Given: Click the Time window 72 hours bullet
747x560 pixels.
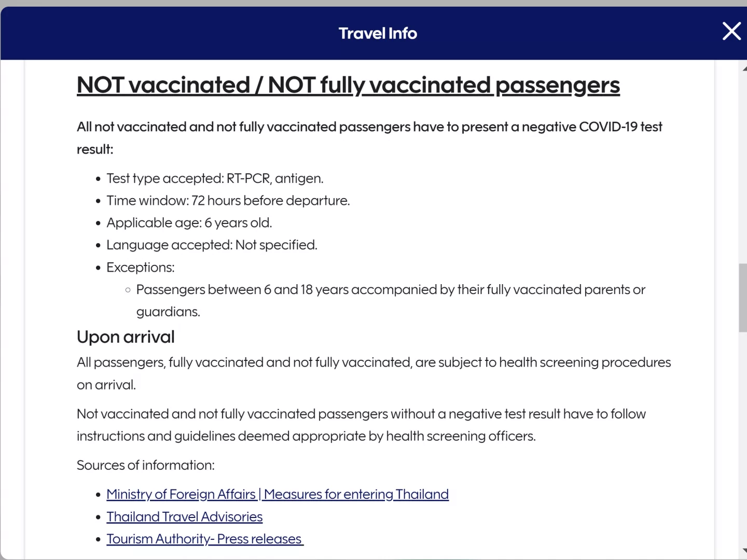Looking at the screenshot, I should [228, 201].
